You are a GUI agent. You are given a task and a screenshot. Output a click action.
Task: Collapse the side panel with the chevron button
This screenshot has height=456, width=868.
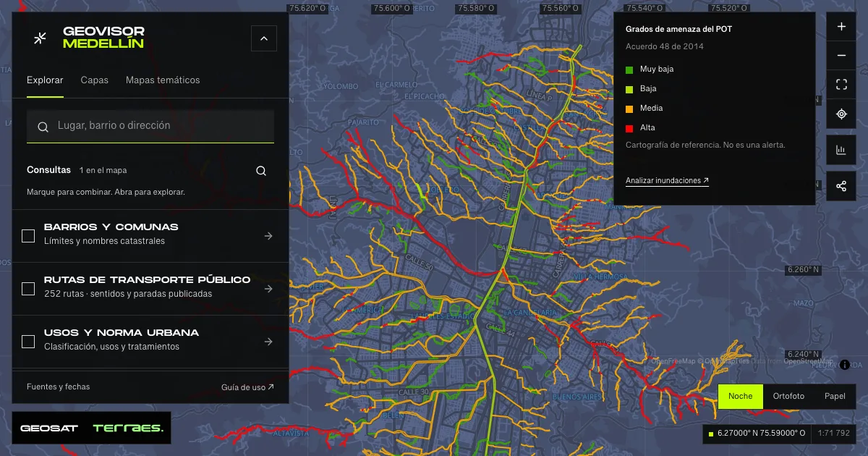pyautogui.click(x=264, y=38)
